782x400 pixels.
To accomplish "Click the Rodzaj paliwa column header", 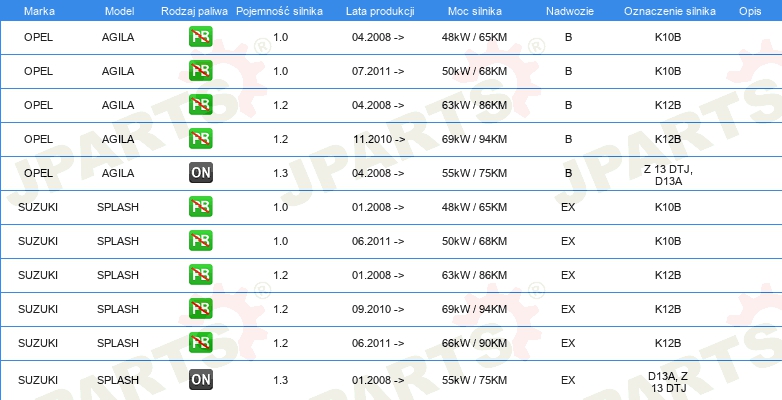I will (x=195, y=11).
